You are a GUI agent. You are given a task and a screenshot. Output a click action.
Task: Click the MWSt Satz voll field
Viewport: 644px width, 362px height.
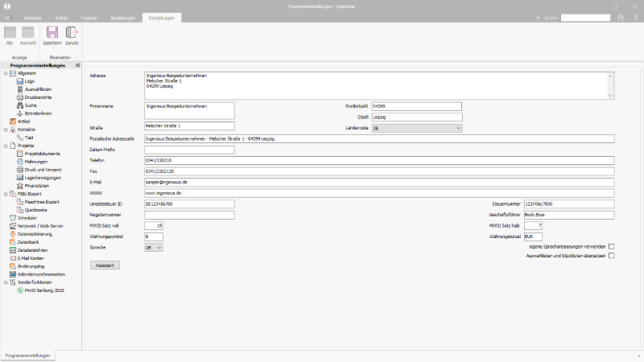point(154,226)
